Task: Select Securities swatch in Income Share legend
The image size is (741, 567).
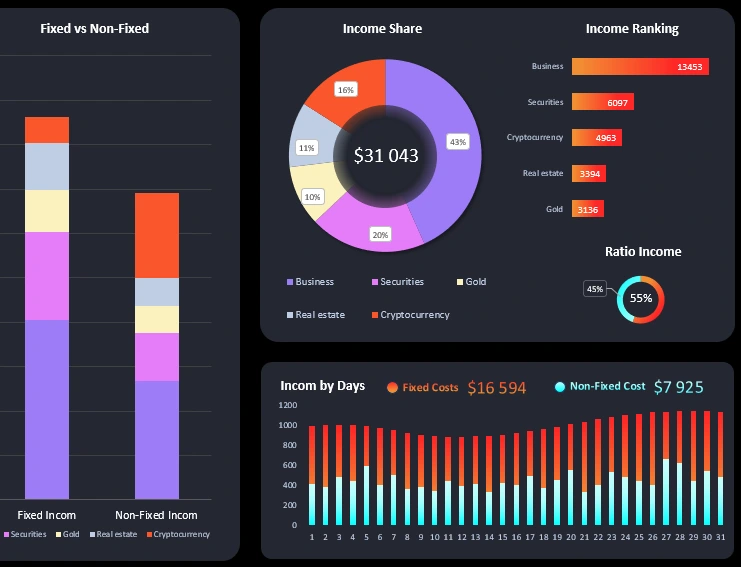Action: tap(375, 282)
